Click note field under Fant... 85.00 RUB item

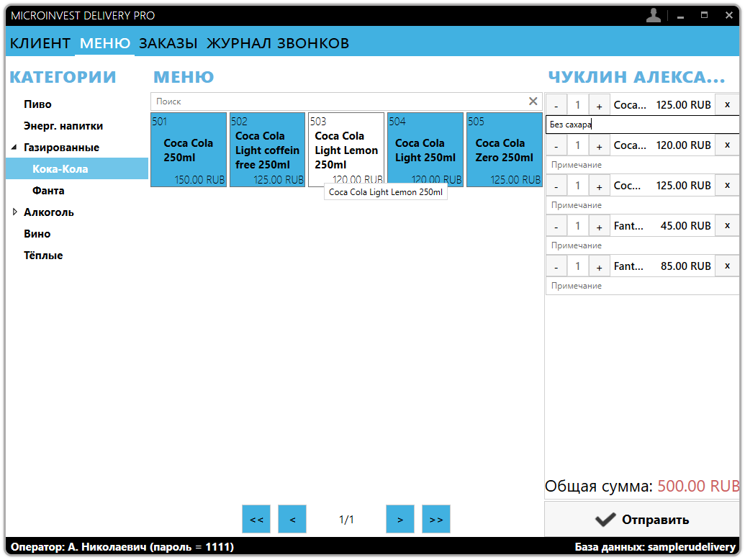(642, 286)
